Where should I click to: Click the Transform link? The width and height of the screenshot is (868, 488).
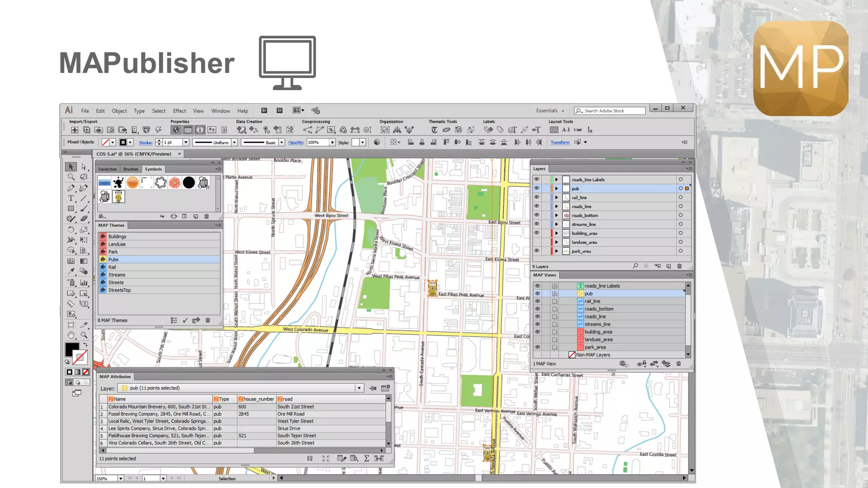point(560,142)
